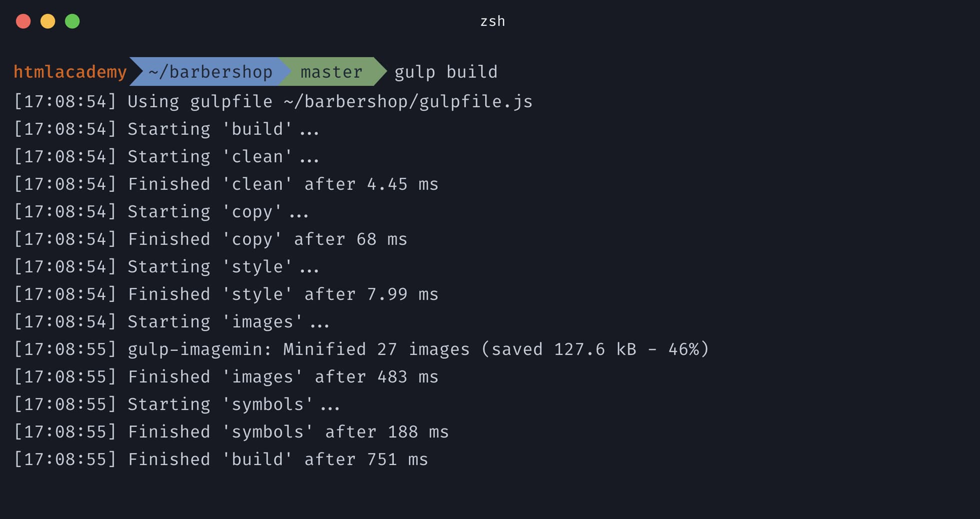Image resolution: width=980 pixels, height=519 pixels.
Task: Click the Finished 'style' after 7.99 ms line
Action: [226, 294]
